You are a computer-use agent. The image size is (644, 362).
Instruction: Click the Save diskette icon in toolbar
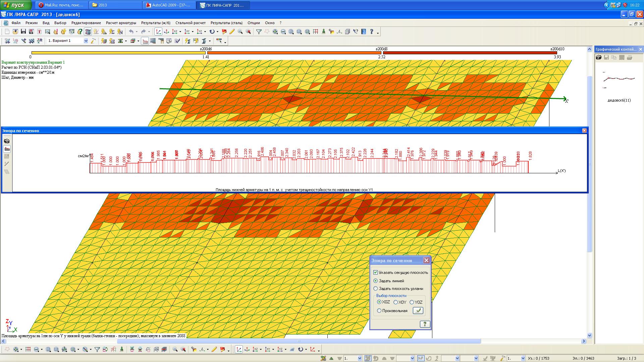coord(23,32)
